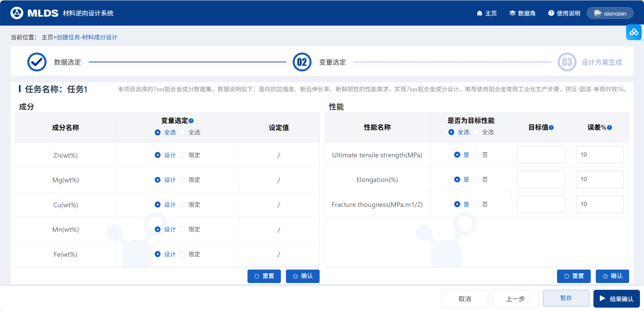Click the blue floating cloud icon
This screenshot has width=644, height=311.
(634, 32)
